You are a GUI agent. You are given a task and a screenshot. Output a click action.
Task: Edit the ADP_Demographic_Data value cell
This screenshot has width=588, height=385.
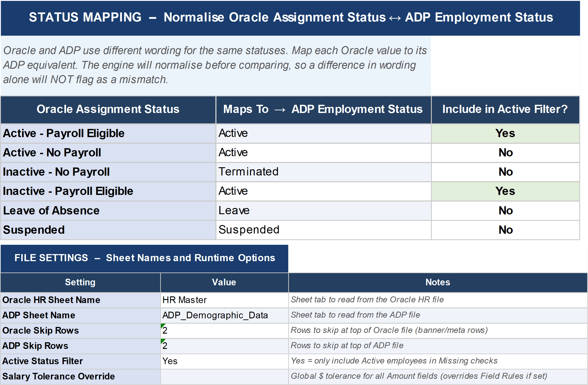coord(224,316)
